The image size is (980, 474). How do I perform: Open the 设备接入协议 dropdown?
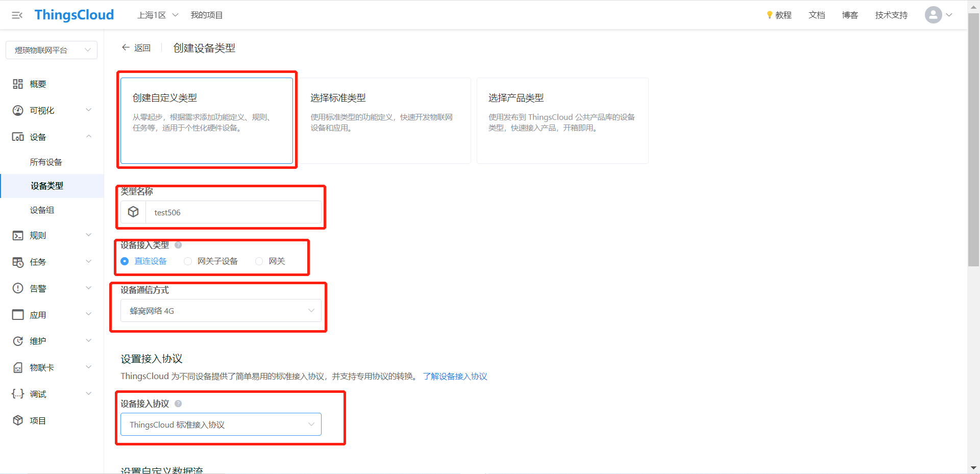click(x=221, y=425)
